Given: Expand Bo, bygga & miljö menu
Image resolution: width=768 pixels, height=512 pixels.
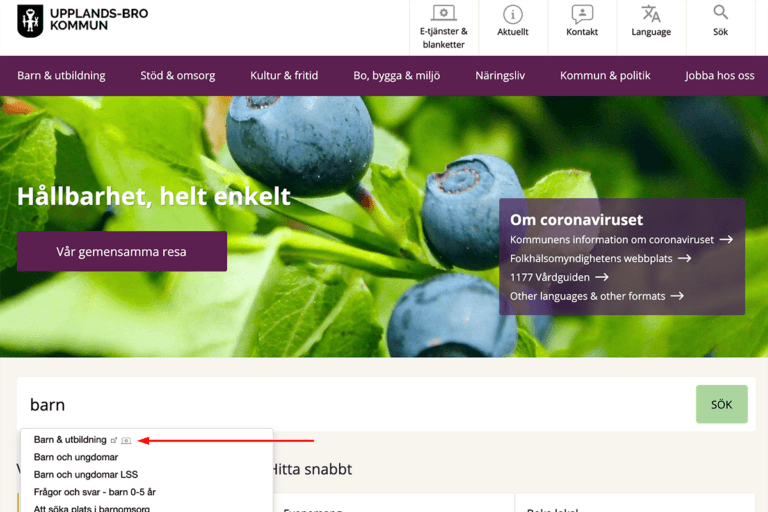Looking at the screenshot, I should coord(397,75).
